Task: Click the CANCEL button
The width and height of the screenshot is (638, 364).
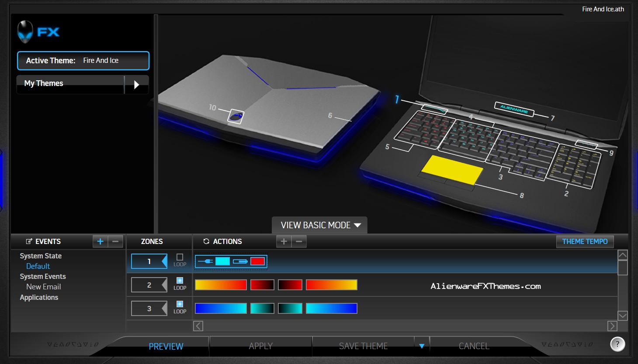Action: coord(474,346)
